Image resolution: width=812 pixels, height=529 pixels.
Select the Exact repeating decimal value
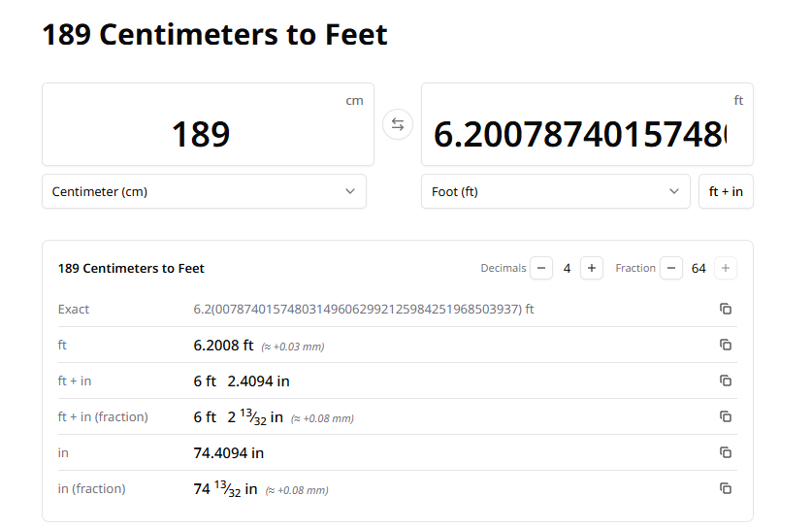click(x=364, y=310)
